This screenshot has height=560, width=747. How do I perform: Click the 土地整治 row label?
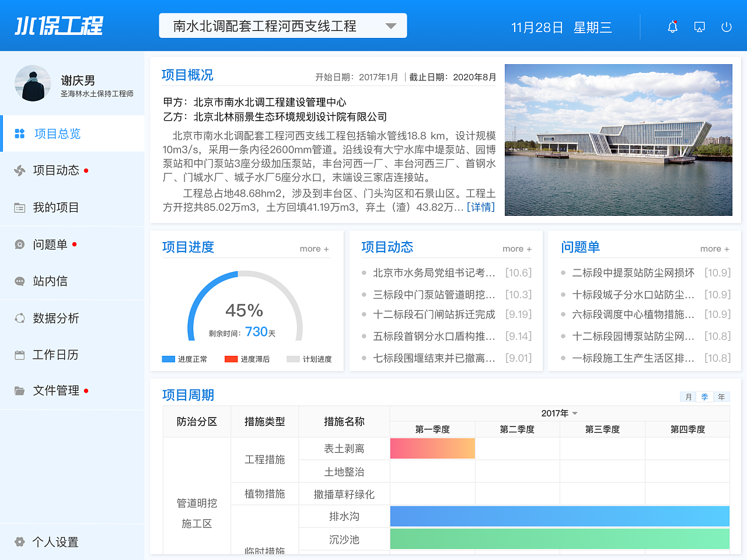point(344,471)
